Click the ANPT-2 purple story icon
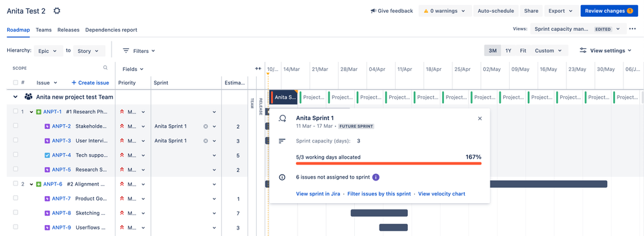 [47, 126]
